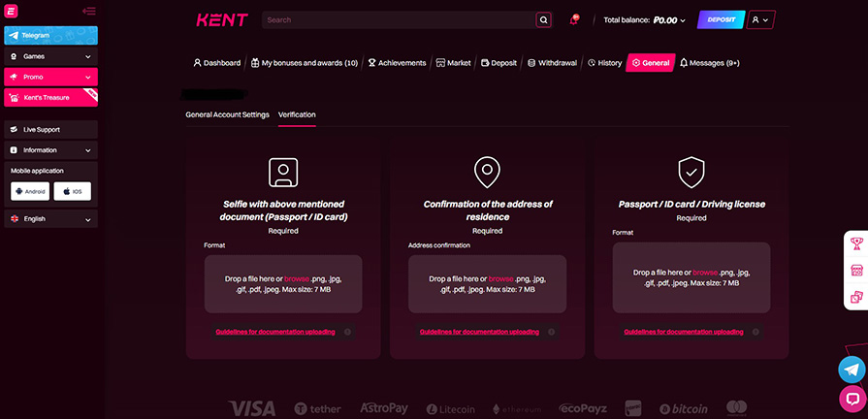
Task: Open notifications bell icon
Action: click(x=573, y=19)
